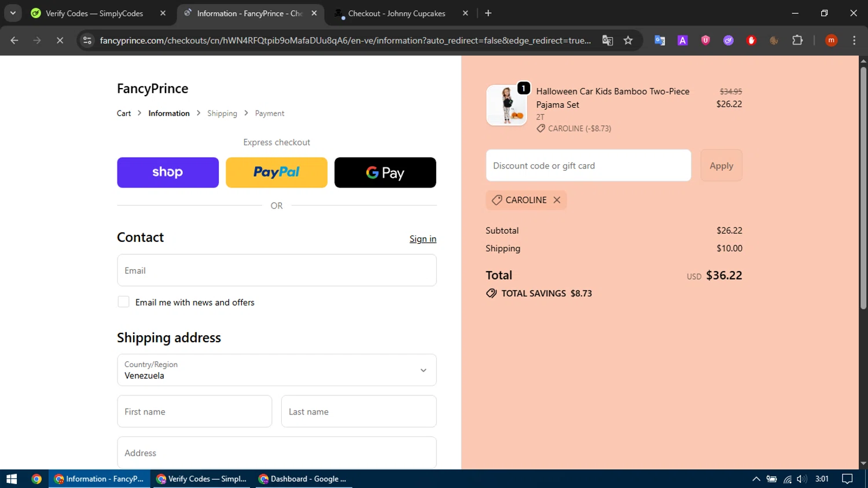Click the browser forward arrow

[x=37, y=41]
